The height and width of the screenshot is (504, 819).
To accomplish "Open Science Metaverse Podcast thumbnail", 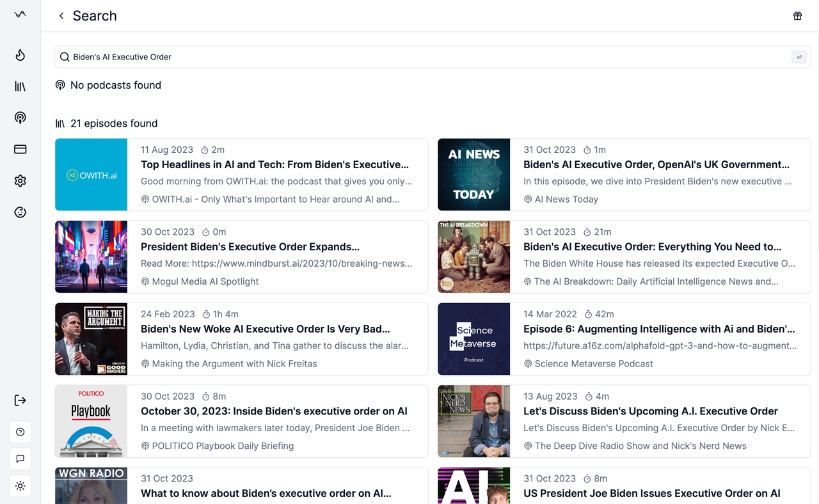I will click(474, 339).
